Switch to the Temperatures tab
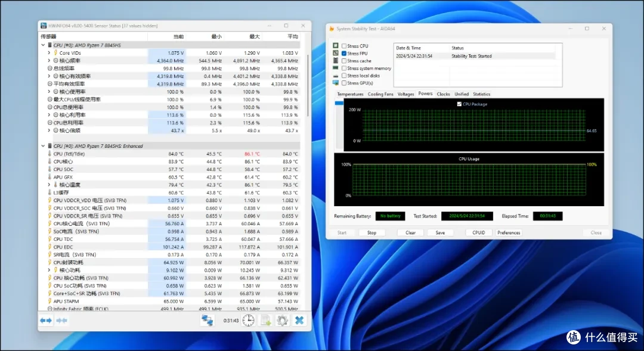 tap(350, 94)
